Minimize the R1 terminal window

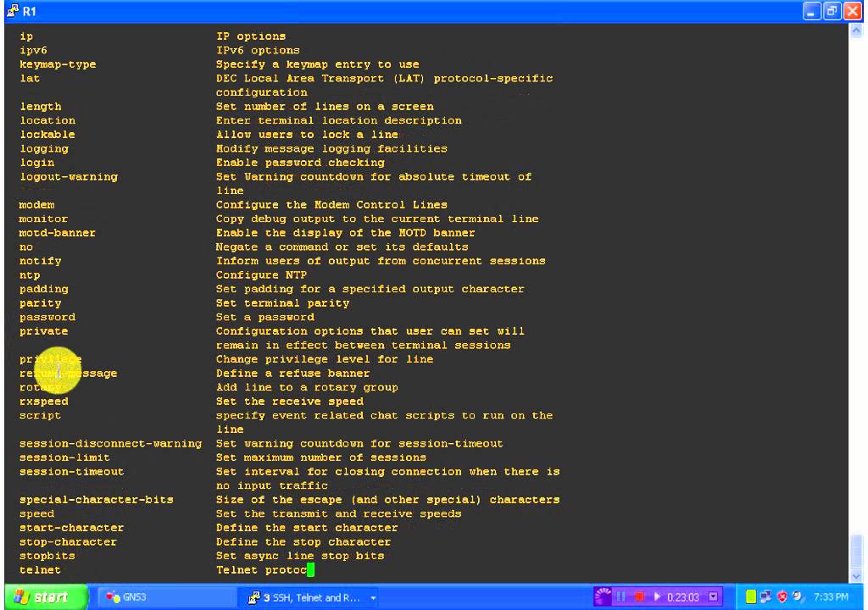[x=811, y=11]
